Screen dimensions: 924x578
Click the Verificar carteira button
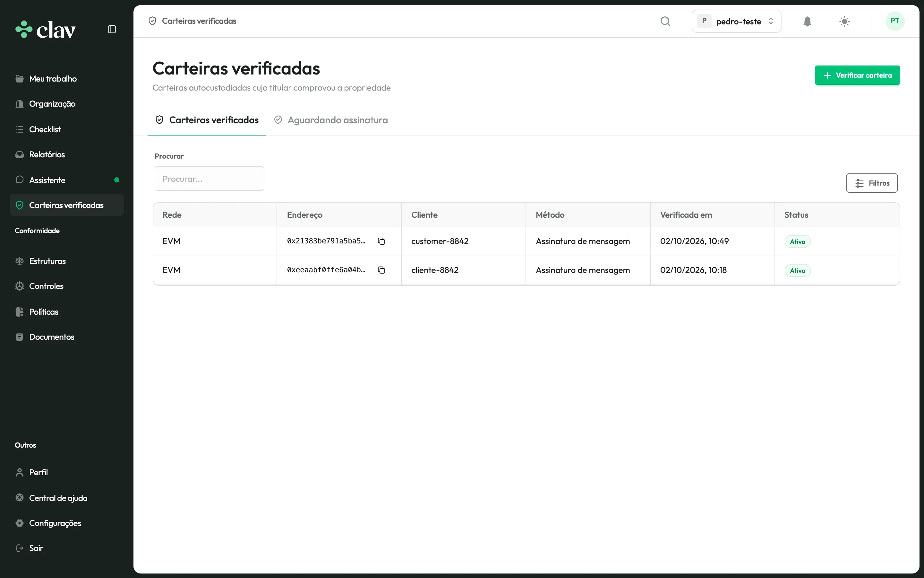tap(857, 75)
